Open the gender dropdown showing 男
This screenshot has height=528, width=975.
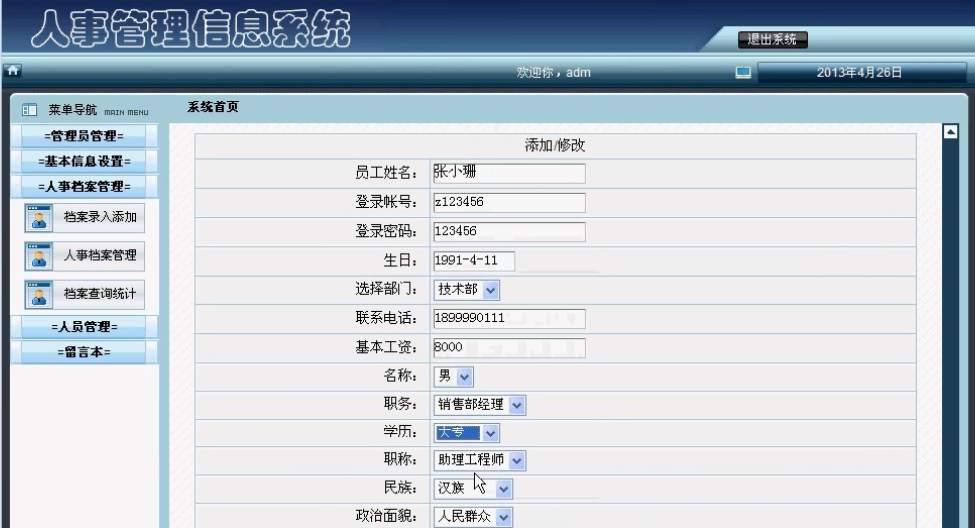coord(453,376)
